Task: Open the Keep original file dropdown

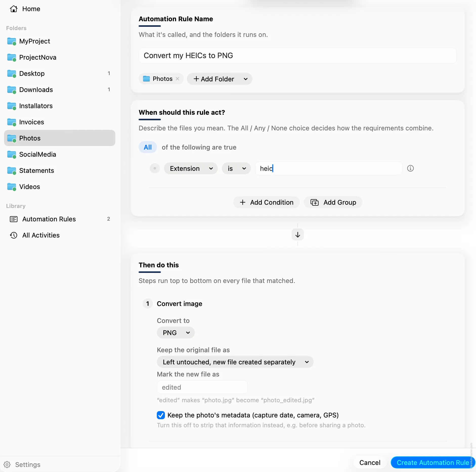Action: (x=235, y=362)
